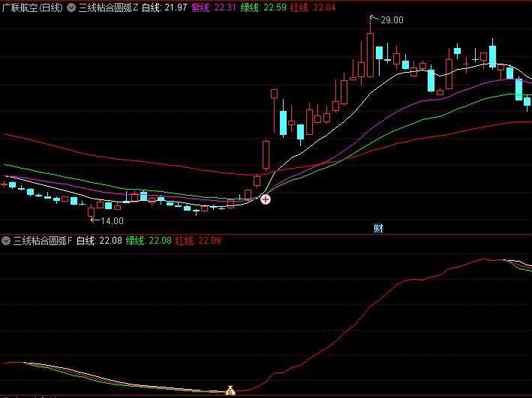The height and width of the screenshot is (398, 532).
Task: Select the 三线粘合圆弧Z indicator name
Action: coord(108,7)
